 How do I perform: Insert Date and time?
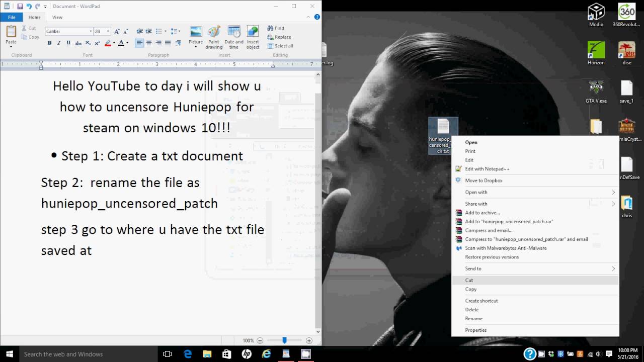233,38
